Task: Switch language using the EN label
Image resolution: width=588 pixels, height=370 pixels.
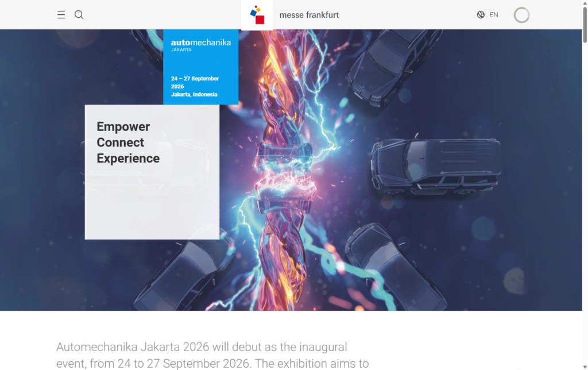Action: 493,15
